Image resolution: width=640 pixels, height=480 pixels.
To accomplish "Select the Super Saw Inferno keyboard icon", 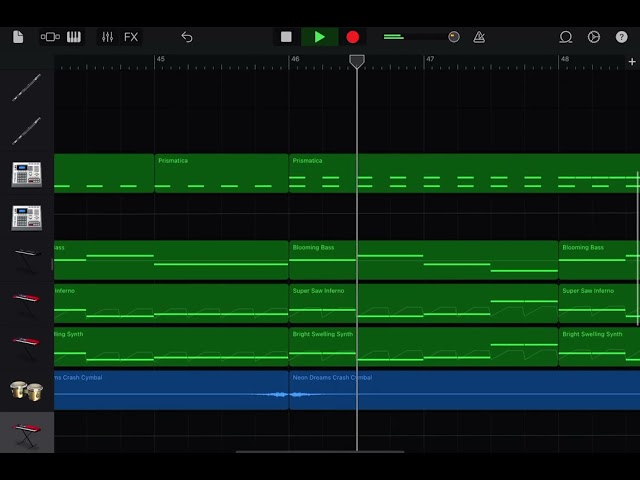I will 27,304.
